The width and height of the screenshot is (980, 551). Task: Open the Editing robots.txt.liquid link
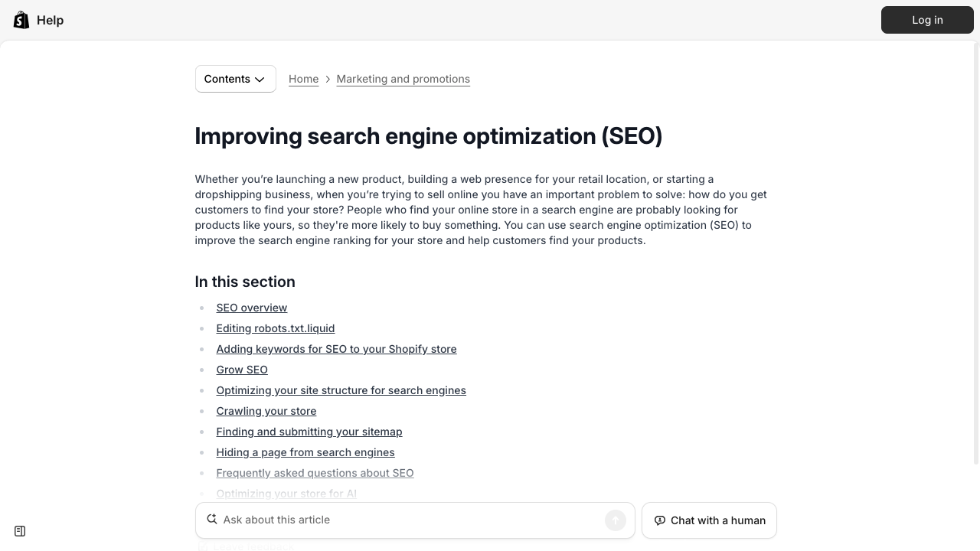(276, 328)
